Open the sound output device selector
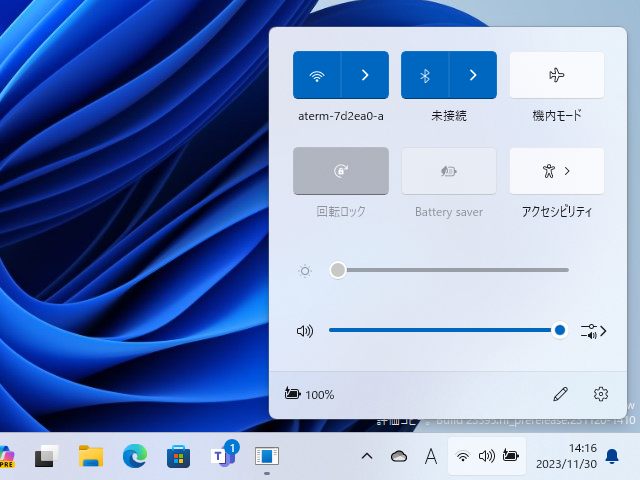 (593, 331)
